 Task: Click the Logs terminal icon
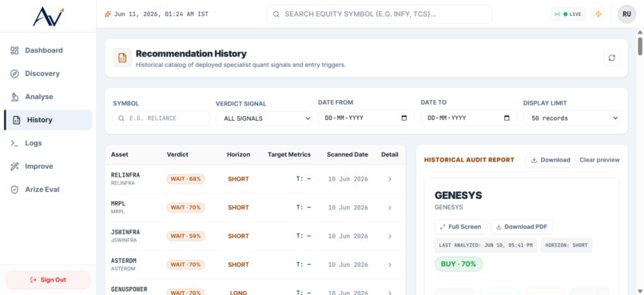(x=14, y=143)
